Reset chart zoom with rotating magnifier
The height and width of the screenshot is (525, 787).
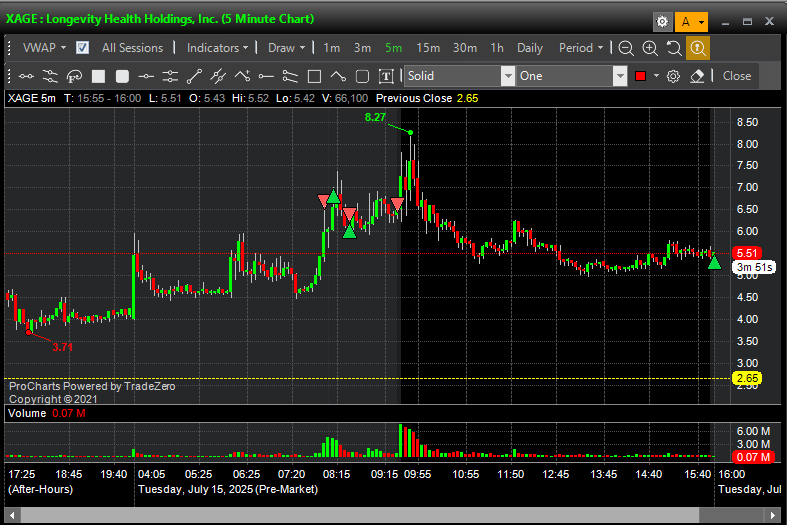pos(674,48)
